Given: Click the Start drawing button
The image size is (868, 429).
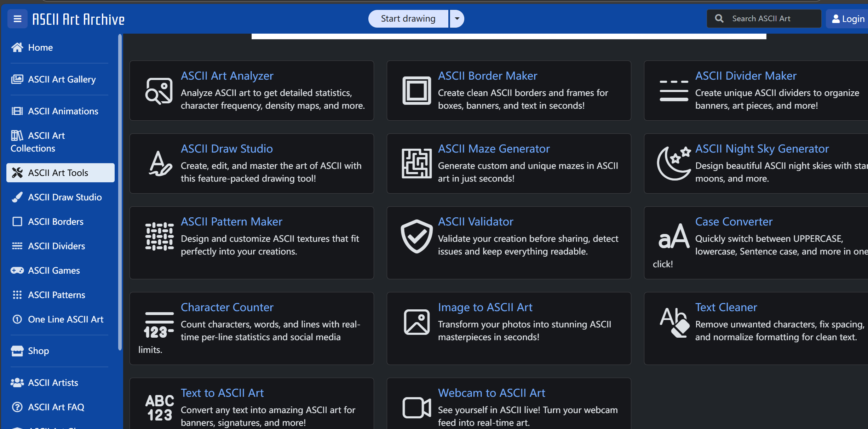Looking at the screenshot, I should [x=408, y=19].
